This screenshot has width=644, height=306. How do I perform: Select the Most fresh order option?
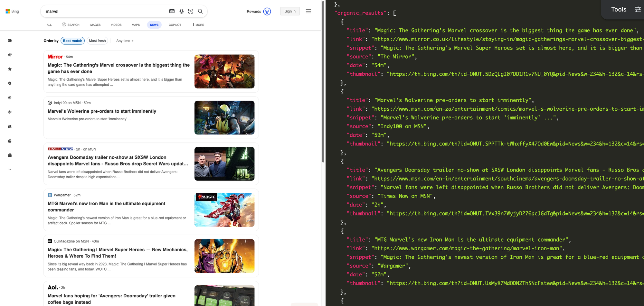tap(97, 41)
